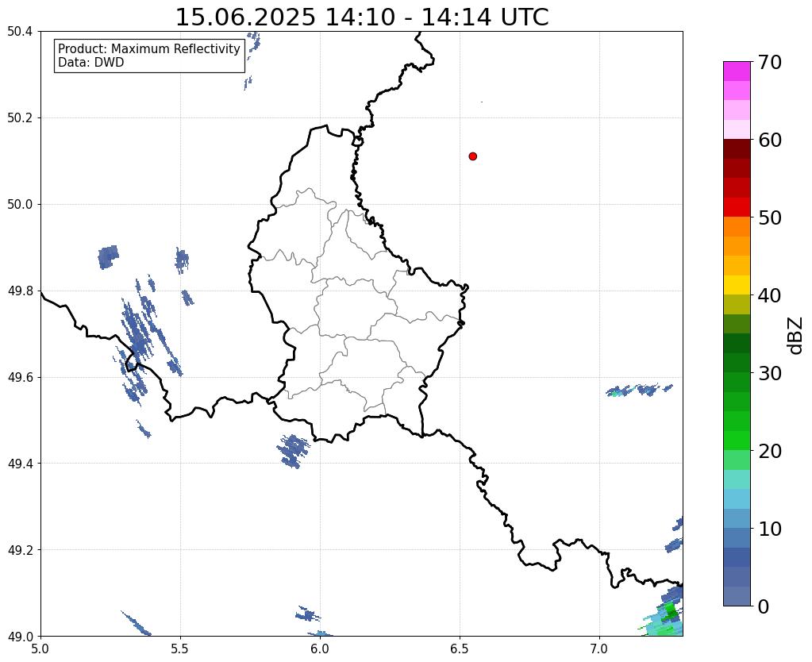Click the plot title with date and time

pyautogui.click(x=362, y=17)
